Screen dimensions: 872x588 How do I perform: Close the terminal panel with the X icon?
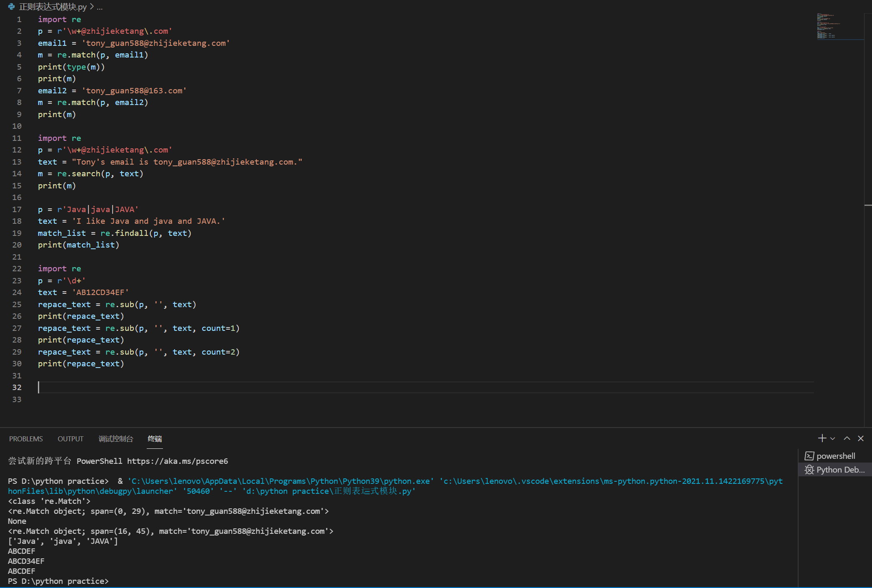(860, 438)
